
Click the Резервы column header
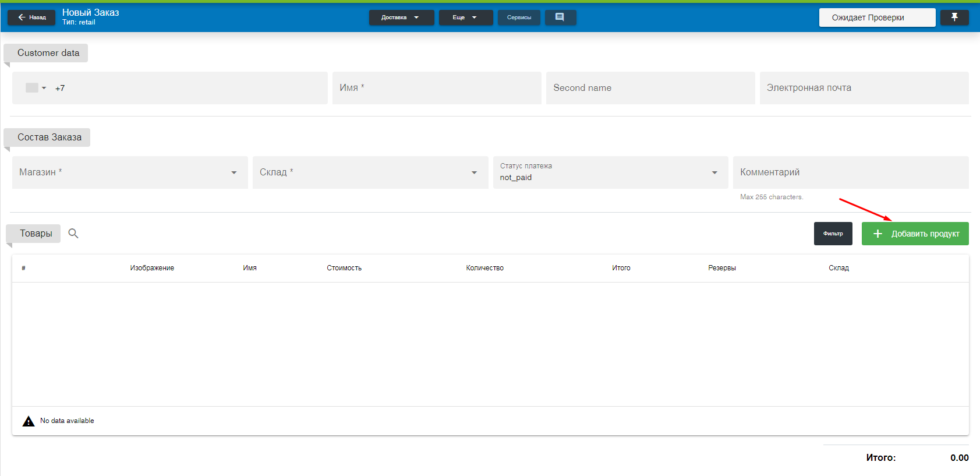pyautogui.click(x=722, y=268)
